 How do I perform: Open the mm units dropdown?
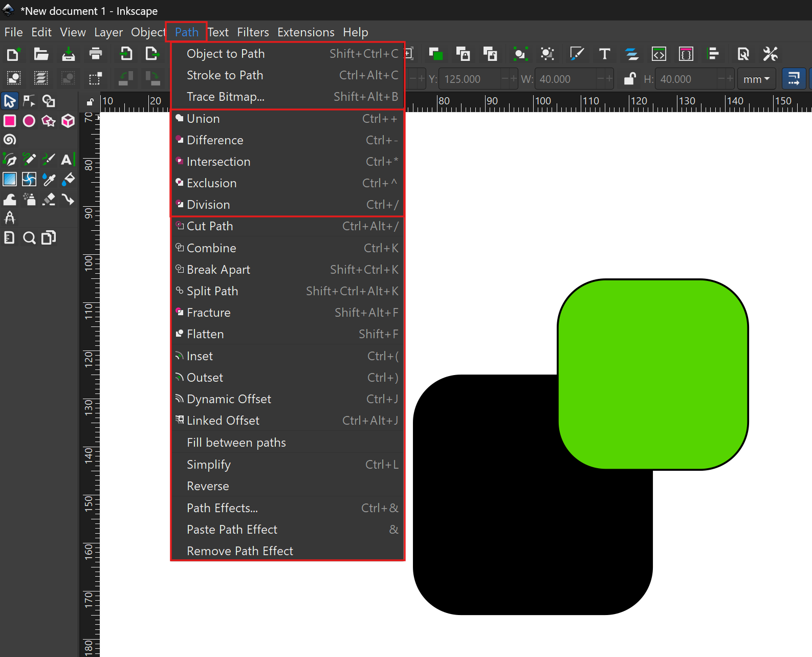[x=756, y=79]
